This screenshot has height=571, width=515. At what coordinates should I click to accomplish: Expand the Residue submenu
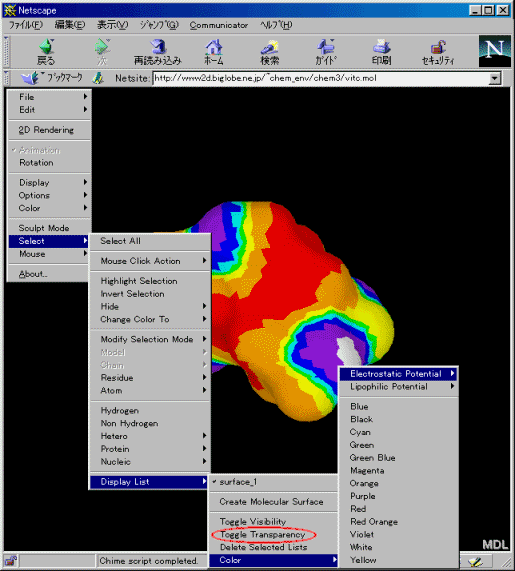tap(150, 378)
